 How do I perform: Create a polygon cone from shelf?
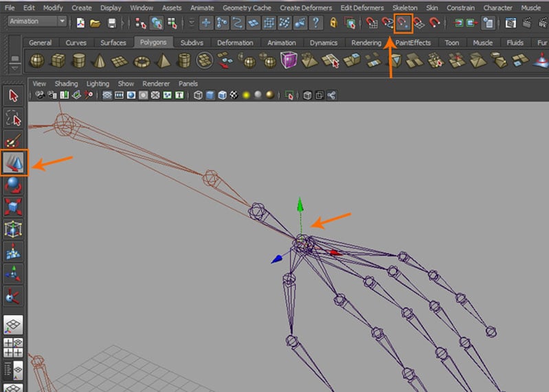point(100,61)
